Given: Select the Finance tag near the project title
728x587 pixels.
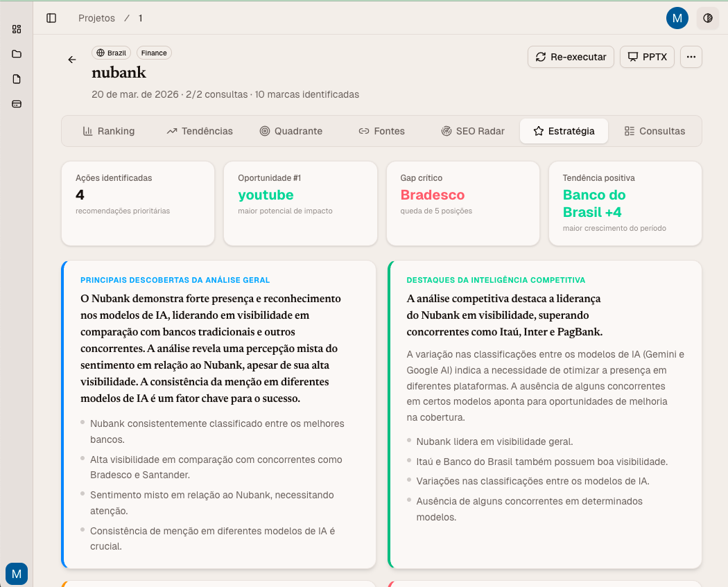Looking at the screenshot, I should (153, 53).
